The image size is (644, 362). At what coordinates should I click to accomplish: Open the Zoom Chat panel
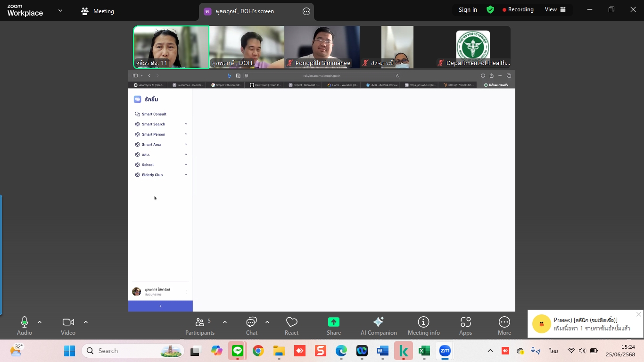point(252,326)
